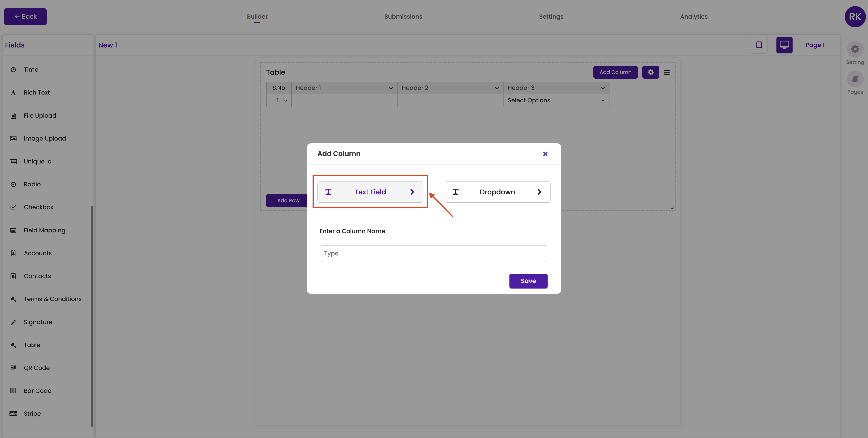The image size is (868, 438).
Task: Switch to the Analytics tab
Action: (693, 17)
